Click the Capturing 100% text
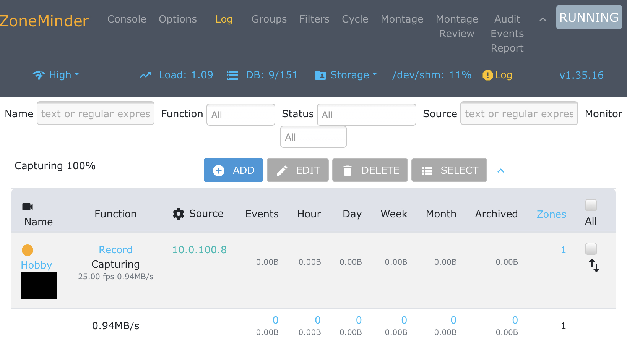627x364 pixels. pyautogui.click(x=55, y=166)
